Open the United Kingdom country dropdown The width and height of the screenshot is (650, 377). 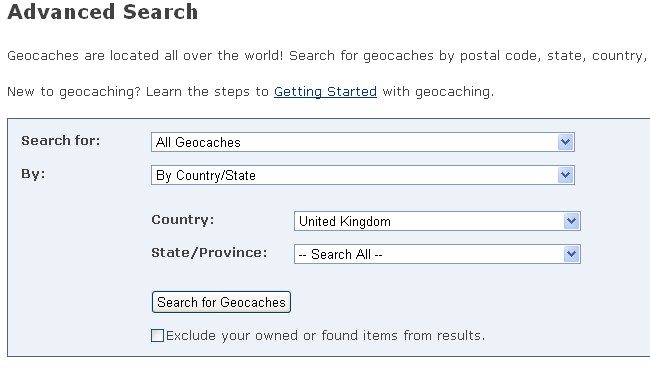coord(437,221)
